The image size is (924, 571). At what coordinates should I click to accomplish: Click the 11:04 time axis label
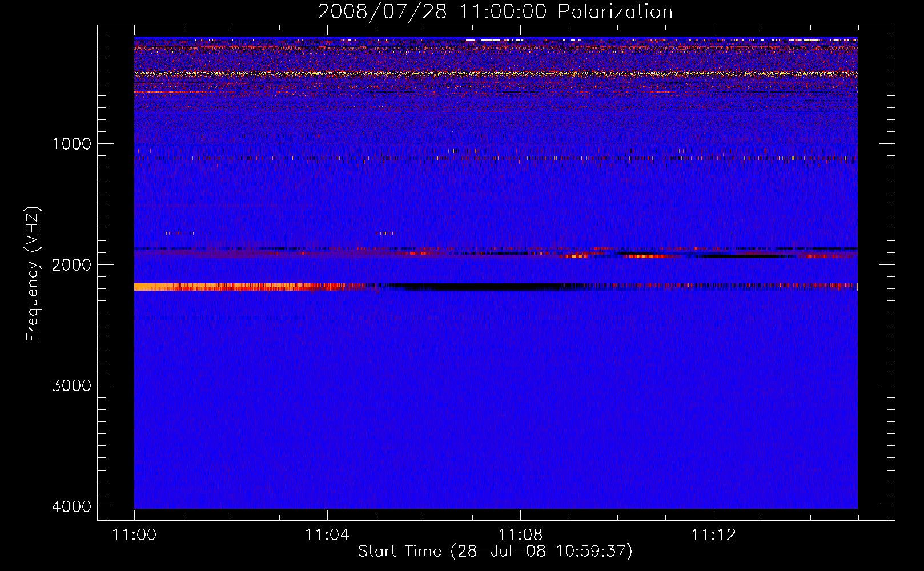(x=327, y=535)
